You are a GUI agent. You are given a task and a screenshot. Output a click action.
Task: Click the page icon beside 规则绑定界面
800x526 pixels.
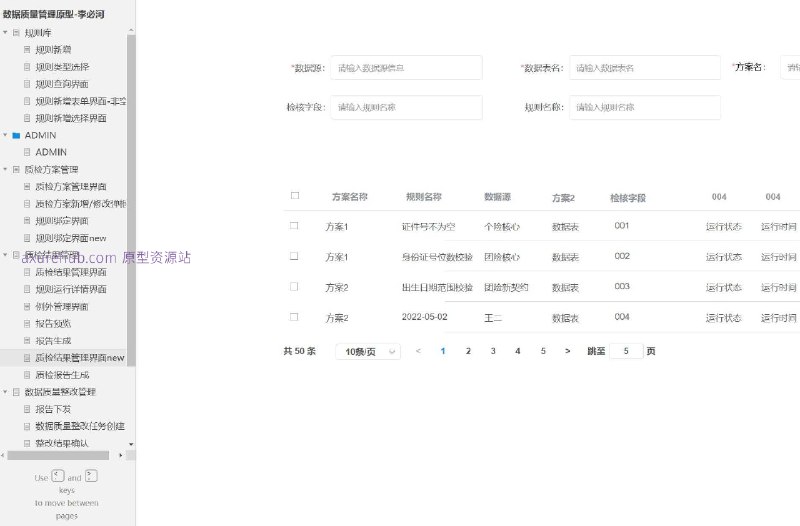pos(27,221)
